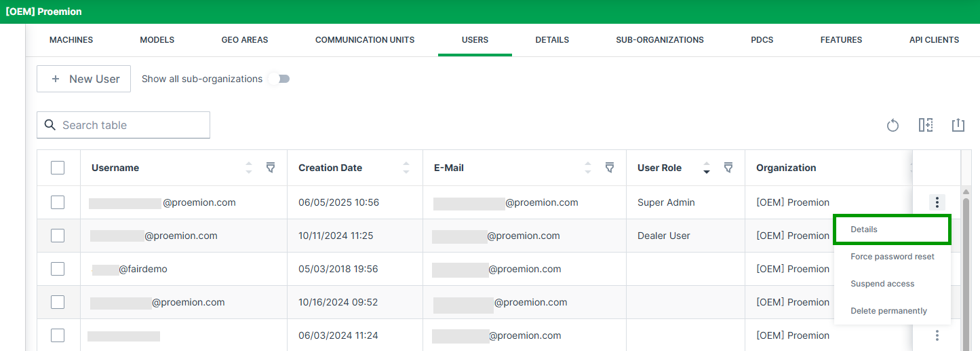Screen dimensions: 980x351
Task: Open the Username column filter icon
Action: [271, 168]
